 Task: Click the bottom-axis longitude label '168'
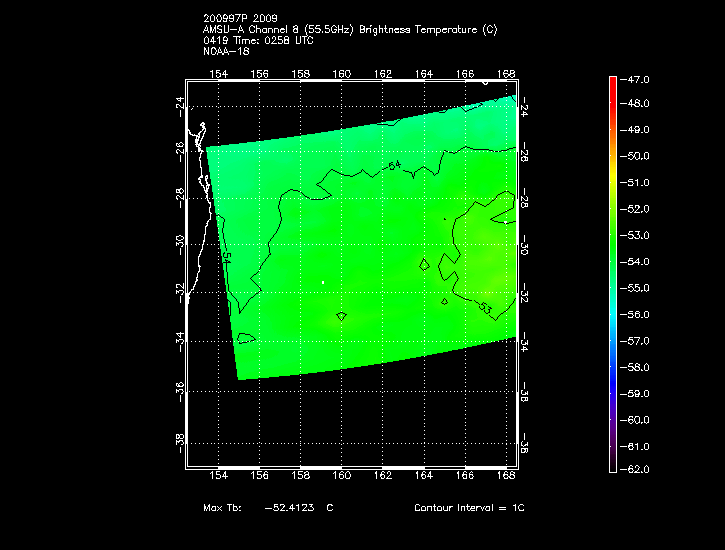(x=506, y=475)
